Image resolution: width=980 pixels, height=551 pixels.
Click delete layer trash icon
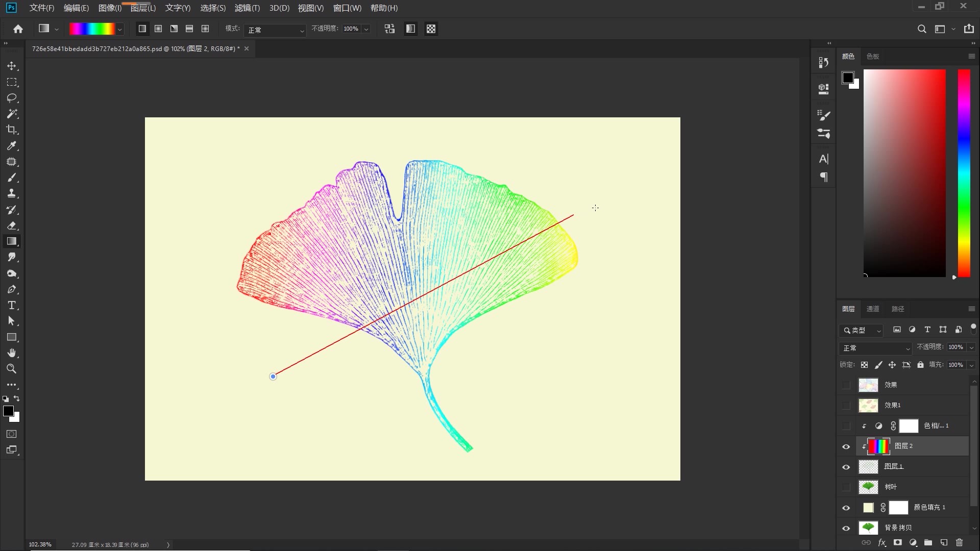[x=959, y=543]
